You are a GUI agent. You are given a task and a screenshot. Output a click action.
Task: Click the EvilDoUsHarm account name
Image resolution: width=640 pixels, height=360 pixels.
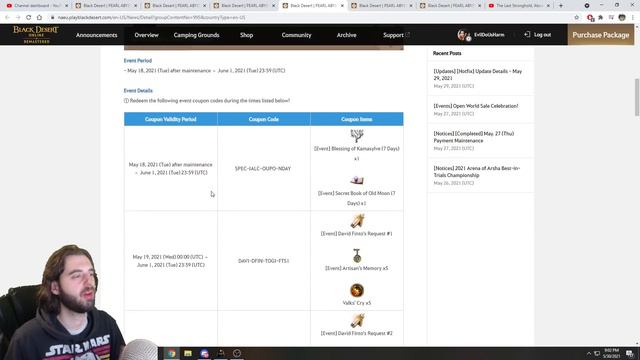(489, 35)
